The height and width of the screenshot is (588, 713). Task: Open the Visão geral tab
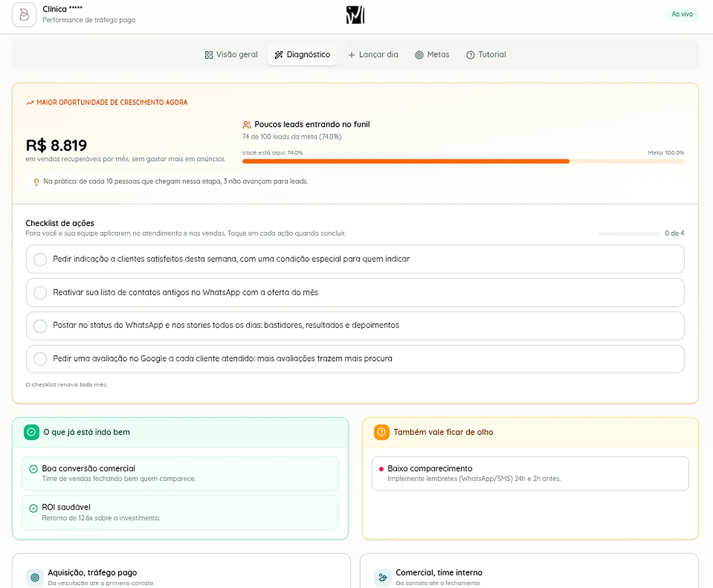click(x=231, y=54)
